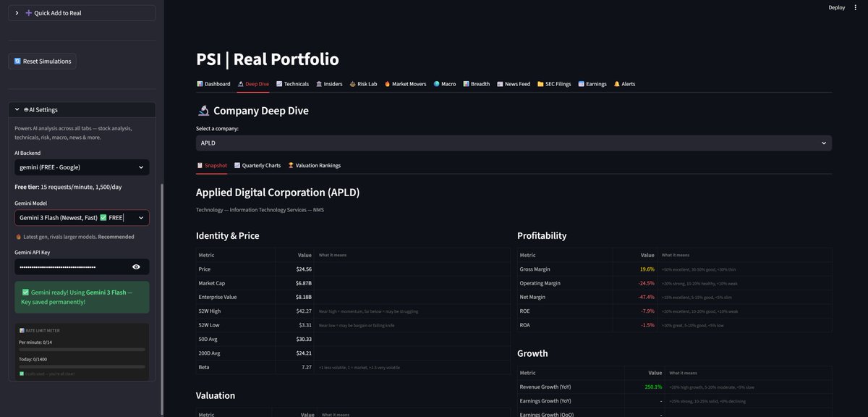868x417 pixels.
Task: Open the three-dot main menu
Action: tap(856, 7)
